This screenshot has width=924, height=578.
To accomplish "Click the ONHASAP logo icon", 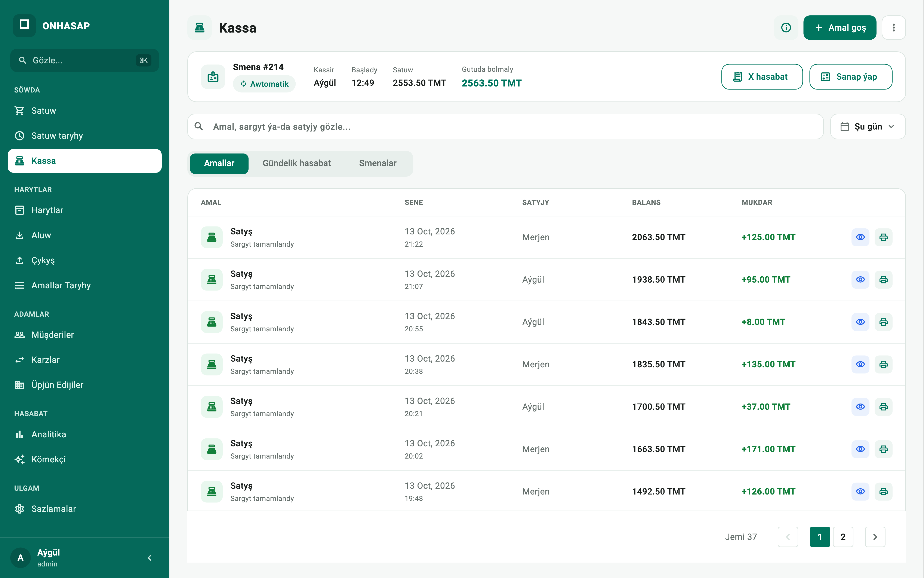I will point(24,26).
